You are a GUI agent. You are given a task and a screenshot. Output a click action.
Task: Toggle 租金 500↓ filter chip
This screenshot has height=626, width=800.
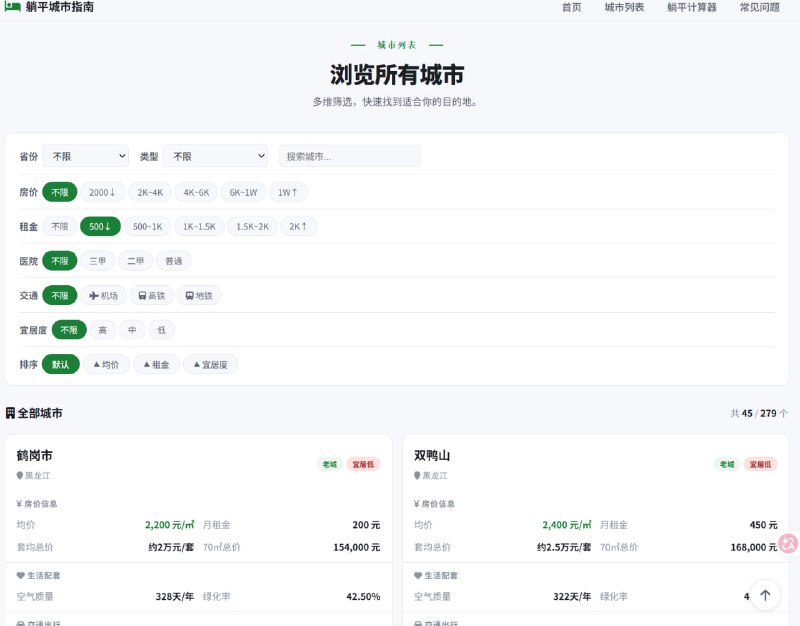pyautogui.click(x=101, y=227)
